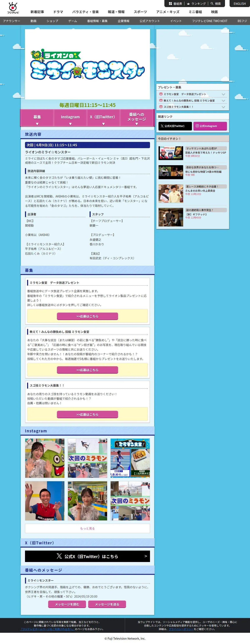Go to ショップ in sub navigation
Viewport: 250px width, 644px height.
tap(52, 21)
